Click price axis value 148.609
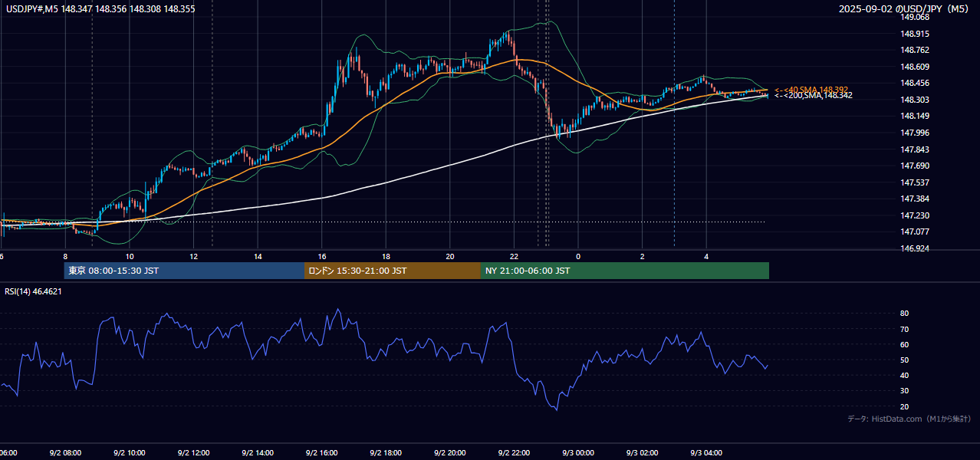This screenshot has width=980, height=460. [x=915, y=67]
